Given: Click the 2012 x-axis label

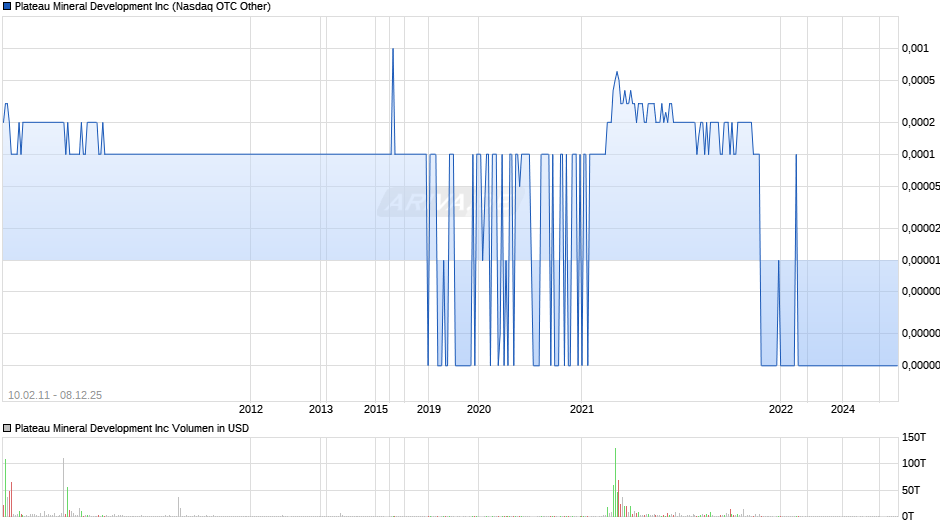Looking at the screenshot, I should point(251,409).
